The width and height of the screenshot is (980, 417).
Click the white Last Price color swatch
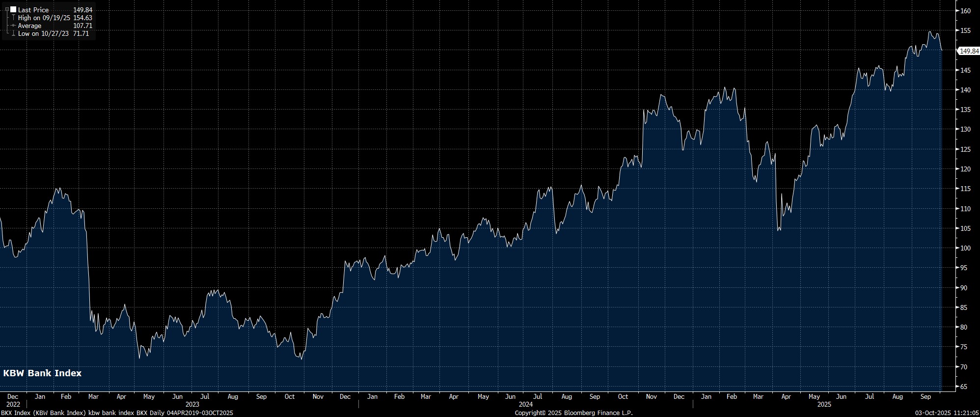(x=13, y=10)
